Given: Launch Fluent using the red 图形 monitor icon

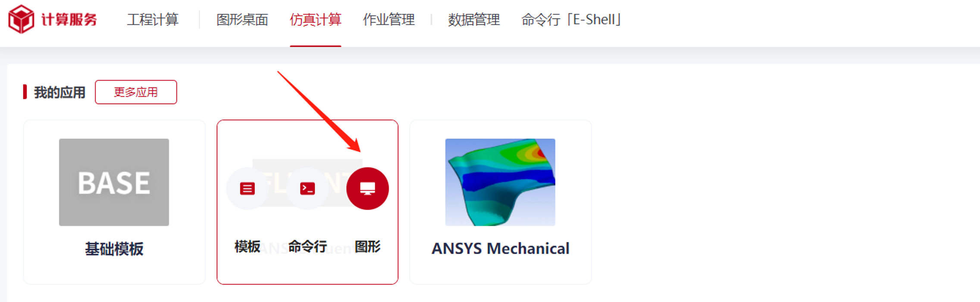Looking at the screenshot, I should tap(367, 189).
